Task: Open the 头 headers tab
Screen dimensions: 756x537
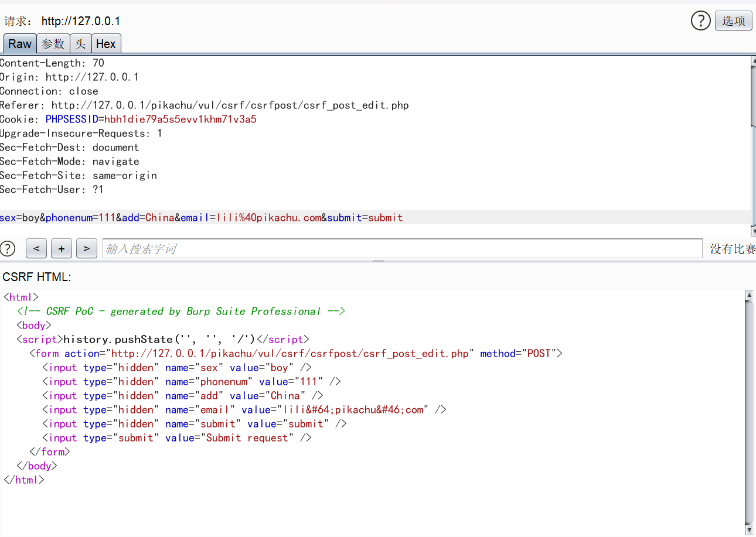Action: coord(81,44)
